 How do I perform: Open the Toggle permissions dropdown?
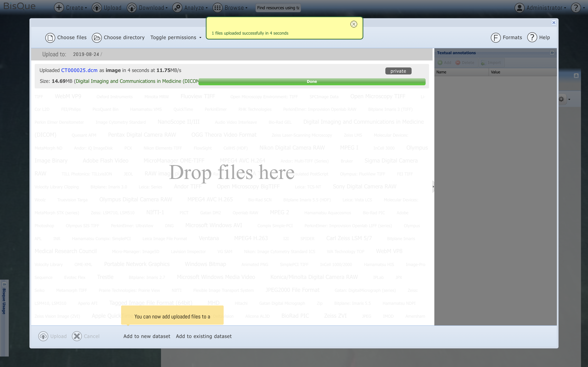click(x=176, y=38)
